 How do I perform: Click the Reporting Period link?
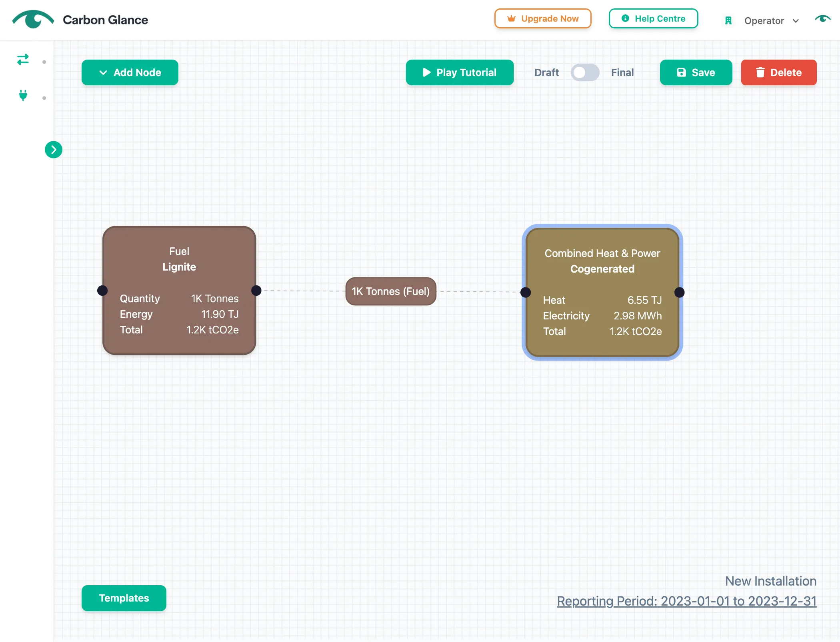click(687, 601)
